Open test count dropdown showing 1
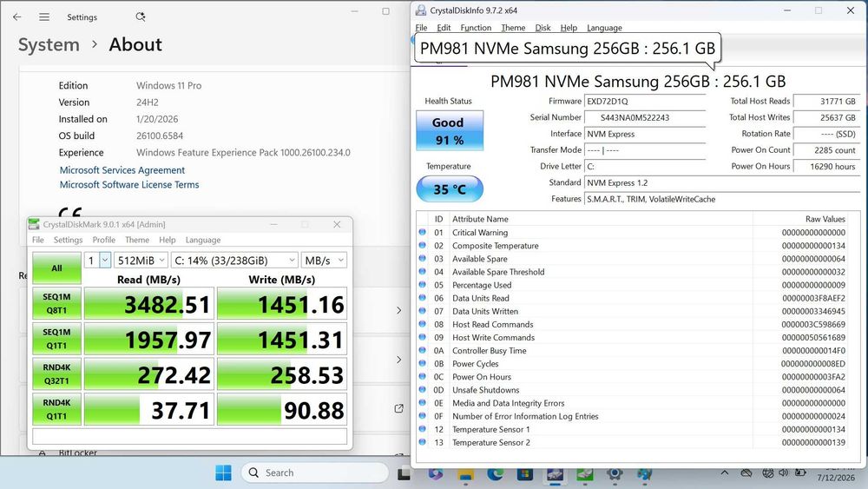Screen dimensions: 868x489 point(97,261)
